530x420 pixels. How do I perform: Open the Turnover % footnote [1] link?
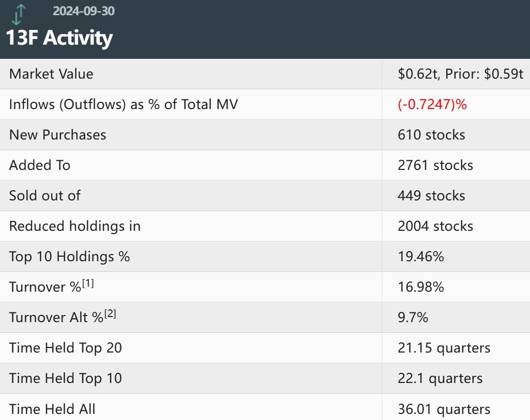click(x=88, y=284)
